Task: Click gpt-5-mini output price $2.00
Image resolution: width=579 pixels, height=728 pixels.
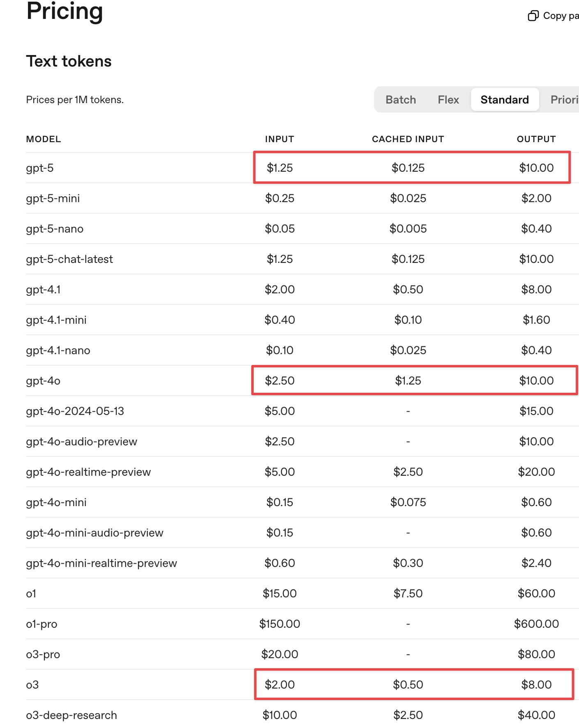Action: 536,198
